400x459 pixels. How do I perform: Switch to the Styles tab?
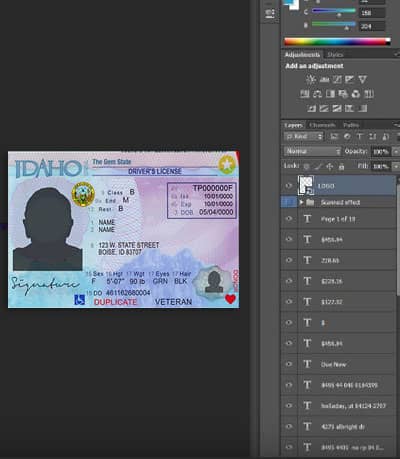point(335,55)
